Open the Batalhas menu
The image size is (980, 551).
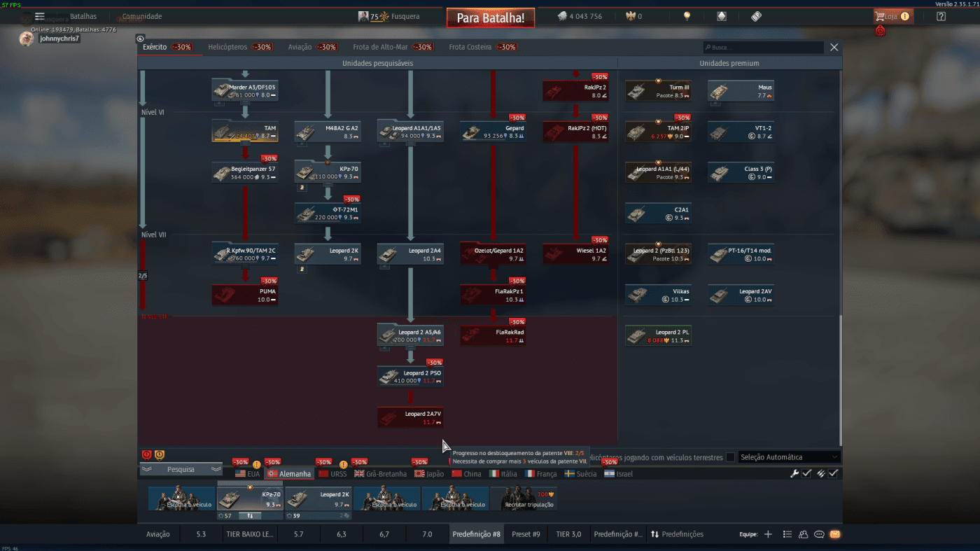[x=83, y=16]
